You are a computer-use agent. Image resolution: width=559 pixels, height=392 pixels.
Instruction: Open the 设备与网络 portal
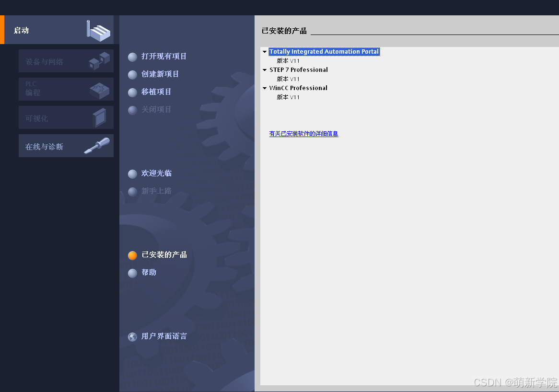[66, 61]
